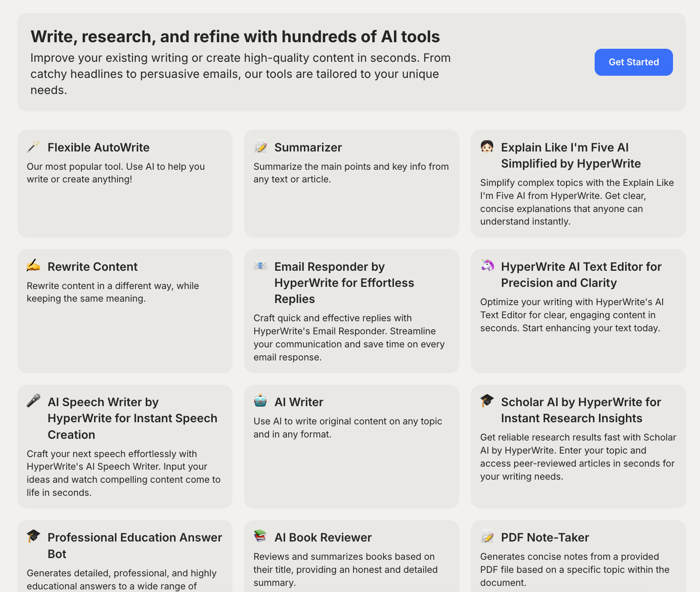Viewport: 700px width, 592px height.
Task: Click 'Reviews and summarizes books' description text
Action: point(346,569)
